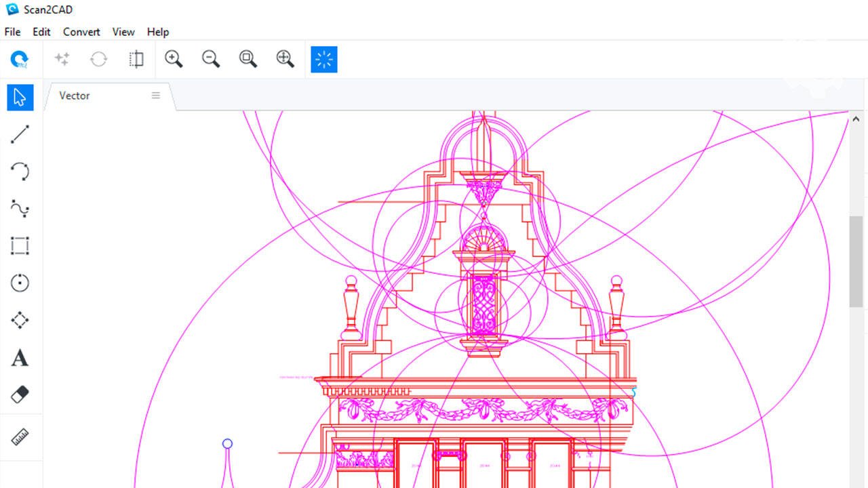Viewport: 868px width, 488px height.
Task: Toggle the highlighted blue snap button
Action: [x=324, y=60]
